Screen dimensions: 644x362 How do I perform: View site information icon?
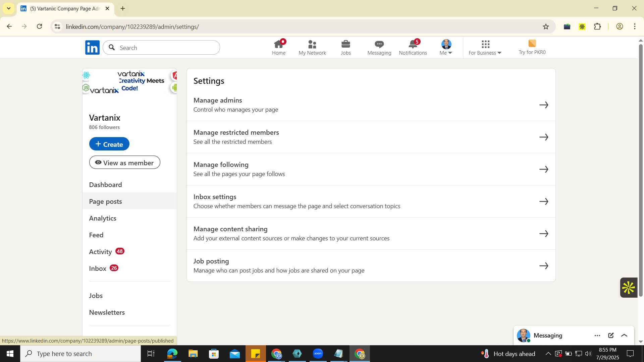(x=57, y=26)
